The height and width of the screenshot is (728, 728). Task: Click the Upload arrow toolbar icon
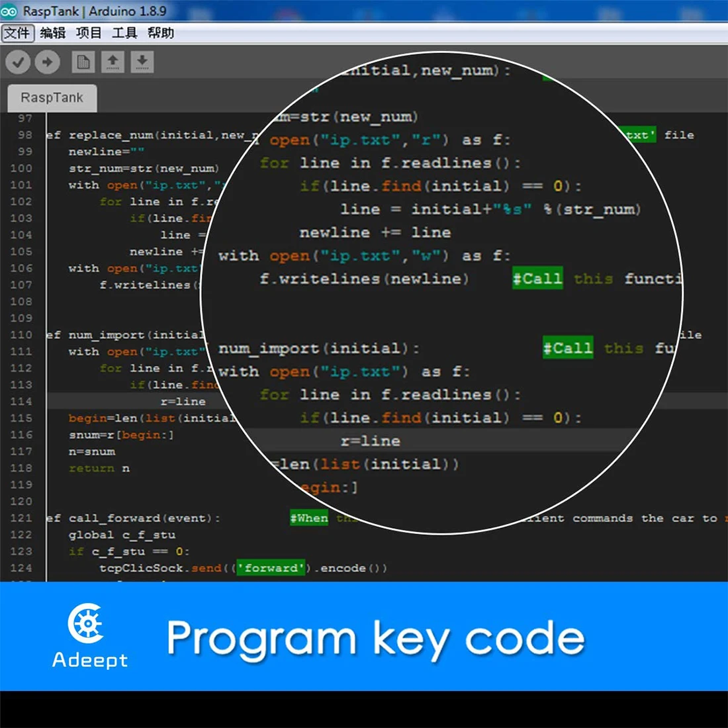48,62
